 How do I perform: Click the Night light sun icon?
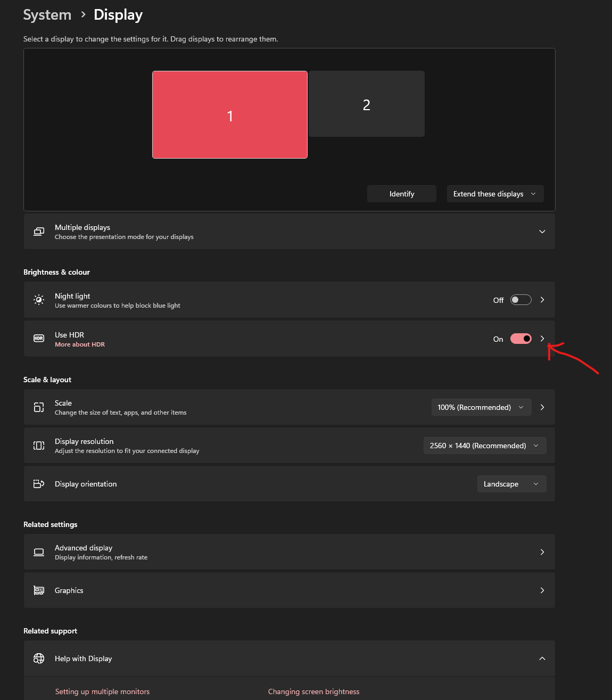coord(38,300)
